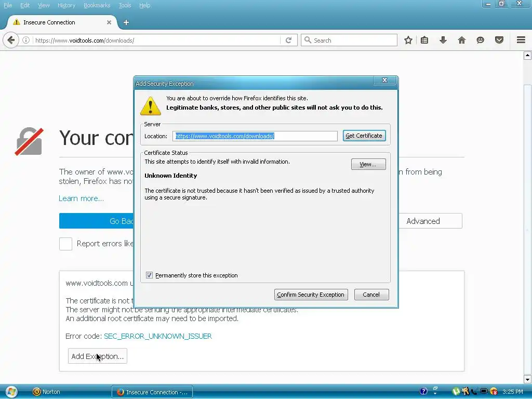The height and width of the screenshot is (399, 532).
Task: Open the Bookmarks menu
Action: (x=97, y=5)
